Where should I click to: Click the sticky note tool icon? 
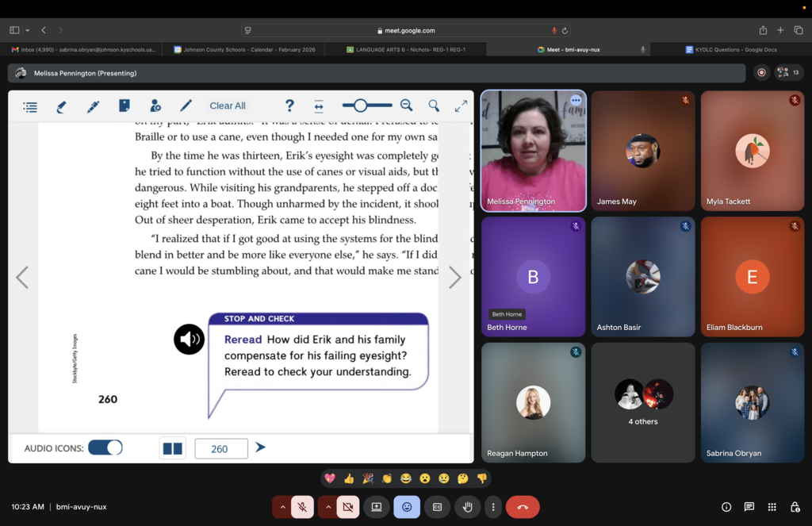[124, 106]
